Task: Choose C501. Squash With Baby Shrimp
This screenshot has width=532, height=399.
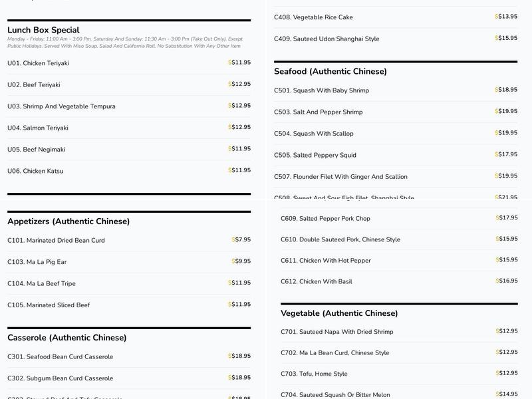Action: pyautogui.click(x=321, y=90)
